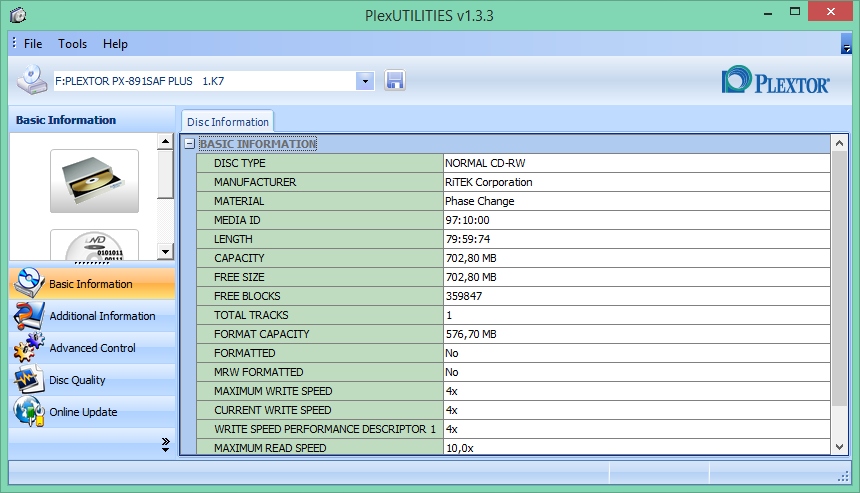The image size is (860, 493).
Task: Collapse the BASIC INFORMATION section
Action: coord(189,144)
